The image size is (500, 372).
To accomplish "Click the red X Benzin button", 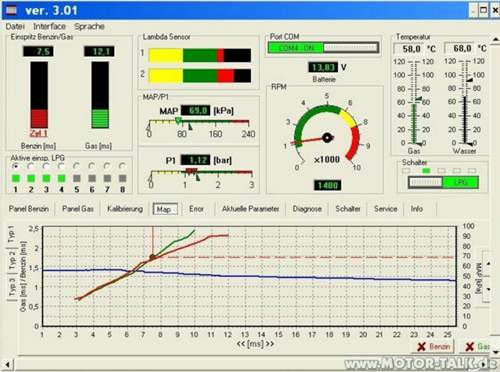I will click(434, 347).
